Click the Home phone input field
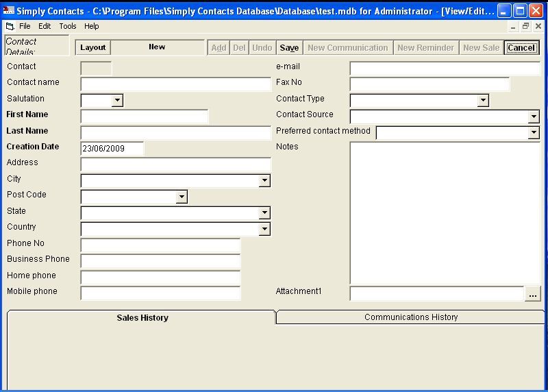Screen dimensions: 548x392 point(160,278)
